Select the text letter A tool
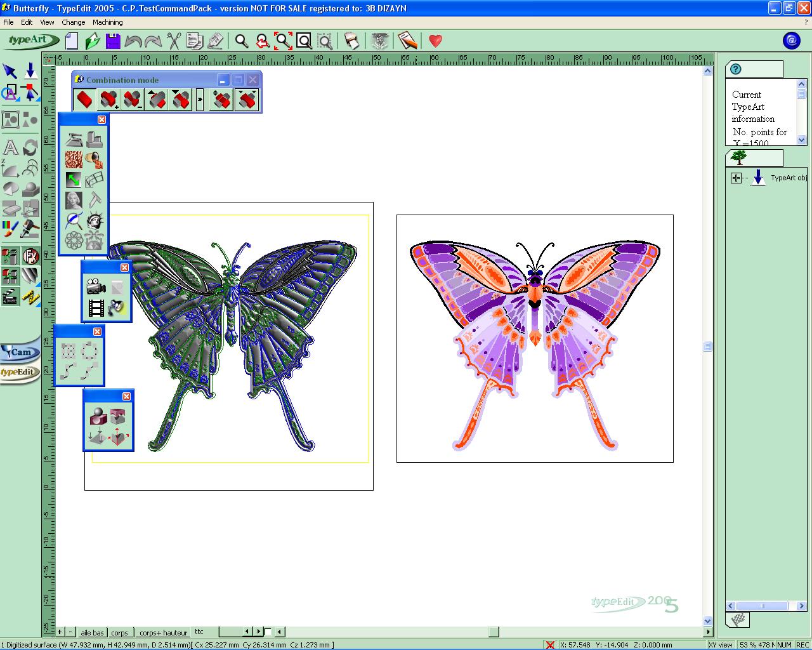The height and width of the screenshot is (650, 812). [x=10, y=148]
